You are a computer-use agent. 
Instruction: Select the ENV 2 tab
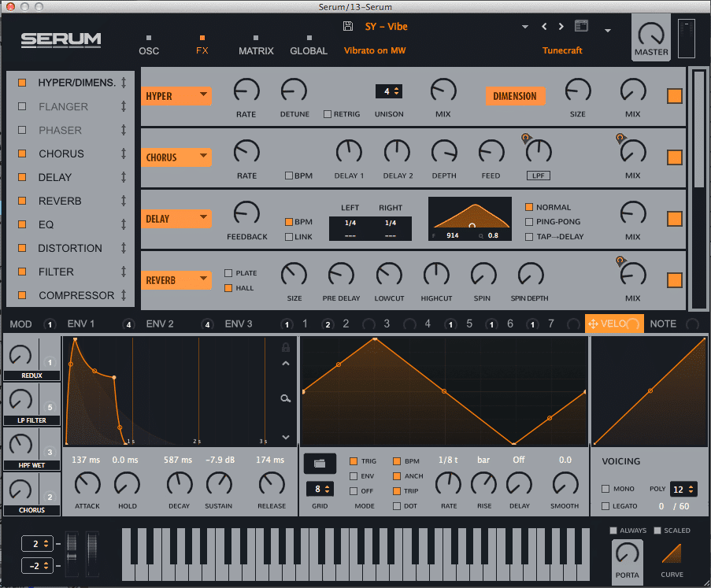[160, 324]
